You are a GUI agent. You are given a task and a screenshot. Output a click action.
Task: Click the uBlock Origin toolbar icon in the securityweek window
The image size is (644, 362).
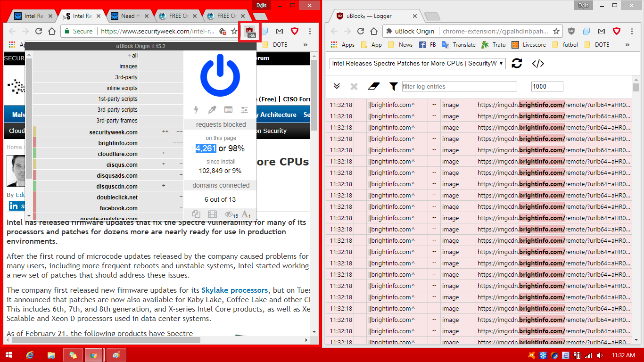tap(249, 32)
